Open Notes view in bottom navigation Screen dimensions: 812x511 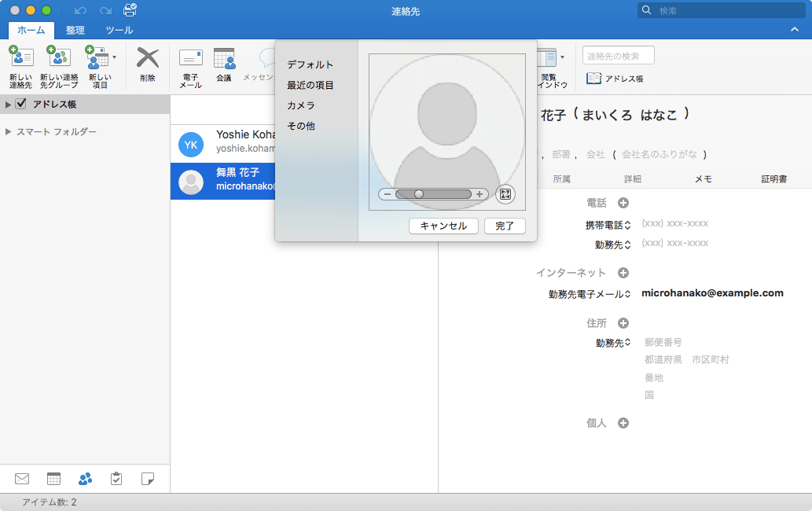pyautogui.click(x=147, y=478)
